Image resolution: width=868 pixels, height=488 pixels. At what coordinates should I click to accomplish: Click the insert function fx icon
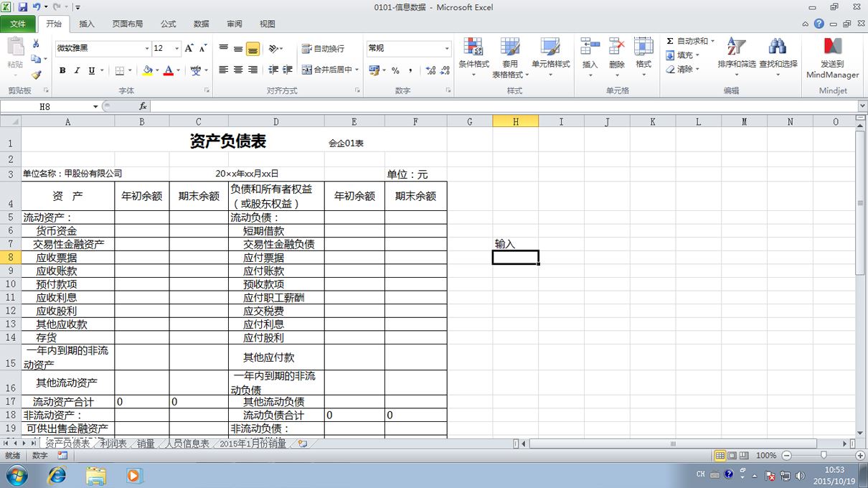(143, 106)
